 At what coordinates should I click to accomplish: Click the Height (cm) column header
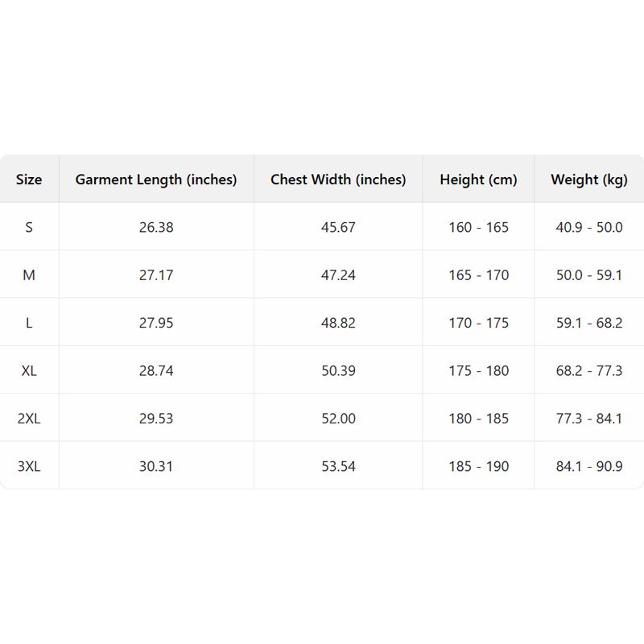478,180
